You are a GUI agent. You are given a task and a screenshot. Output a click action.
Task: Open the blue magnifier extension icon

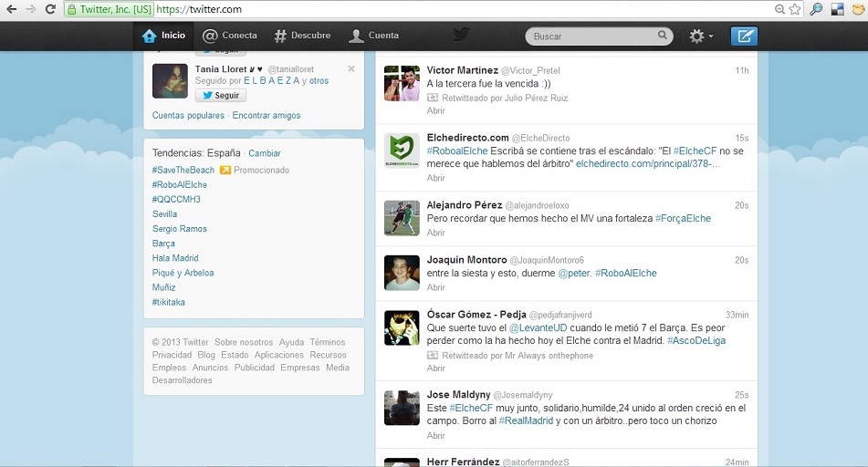coord(817,9)
